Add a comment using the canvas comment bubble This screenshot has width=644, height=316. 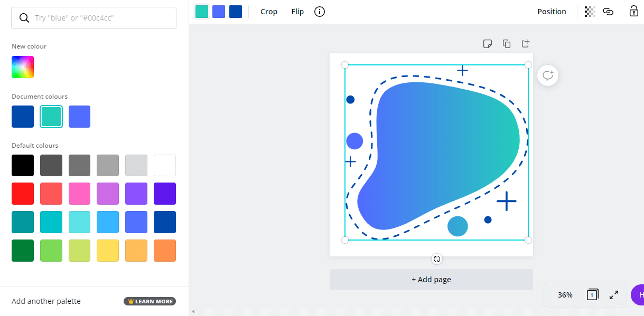[547, 75]
